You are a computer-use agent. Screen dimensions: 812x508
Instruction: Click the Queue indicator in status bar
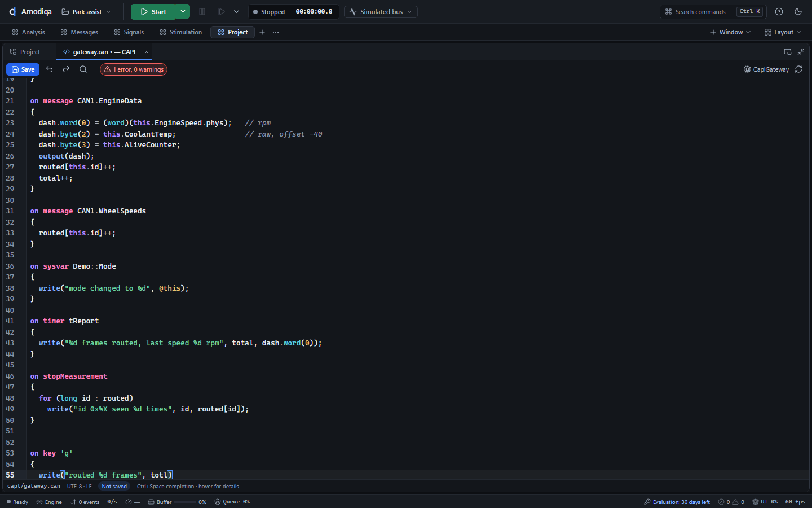232,502
